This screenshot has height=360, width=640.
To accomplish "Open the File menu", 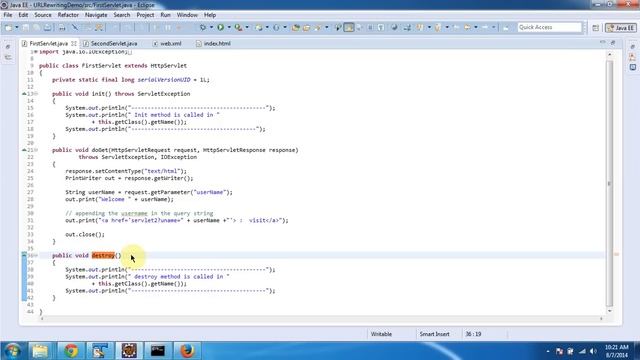I will point(8,15).
